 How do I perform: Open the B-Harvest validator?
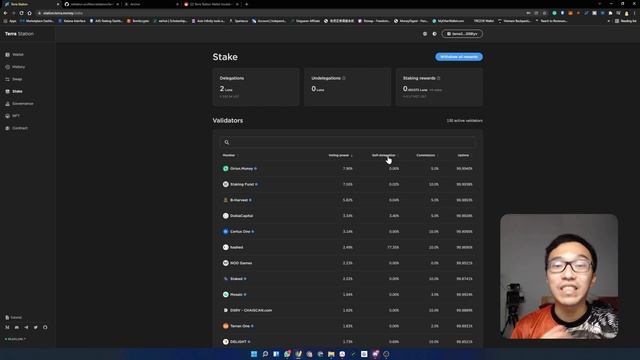239,200
